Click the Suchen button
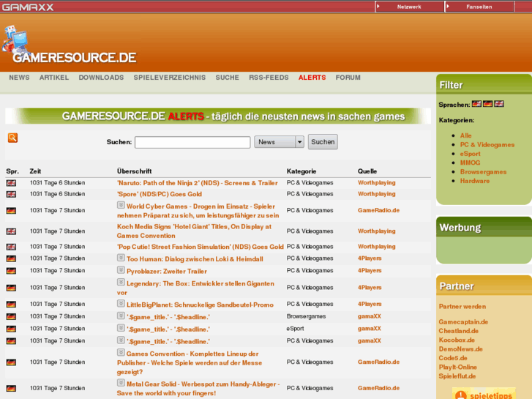 pos(323,142)
